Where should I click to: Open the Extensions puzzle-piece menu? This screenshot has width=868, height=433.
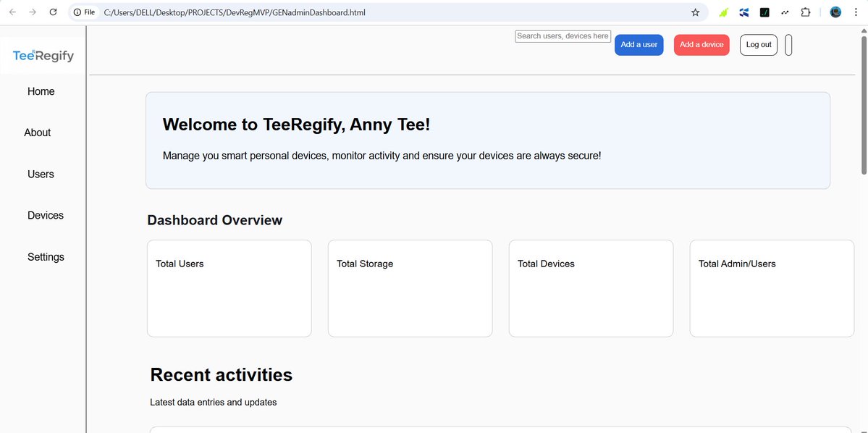tap(806, 12)
